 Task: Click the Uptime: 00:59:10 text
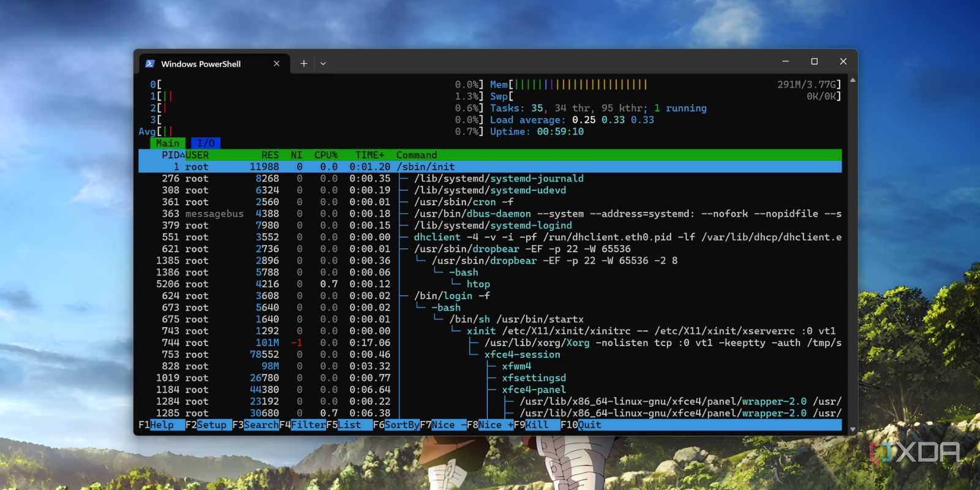pyautogui.click(x=537, y=132)
